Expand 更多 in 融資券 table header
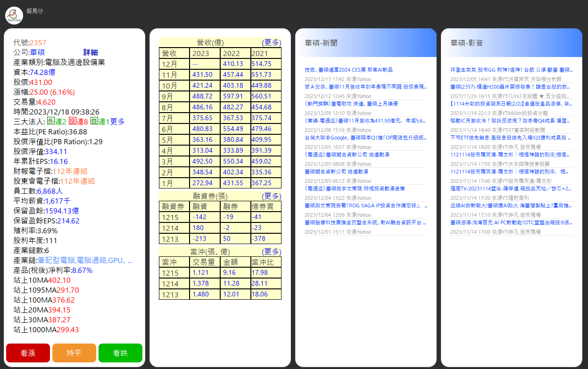The height and width of the screenshot is (369, 588). (271, 196)
